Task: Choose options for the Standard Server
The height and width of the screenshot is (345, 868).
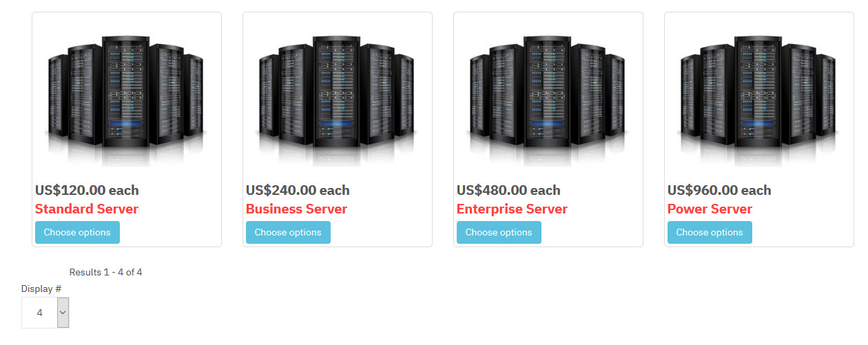Action: [77, 233]
